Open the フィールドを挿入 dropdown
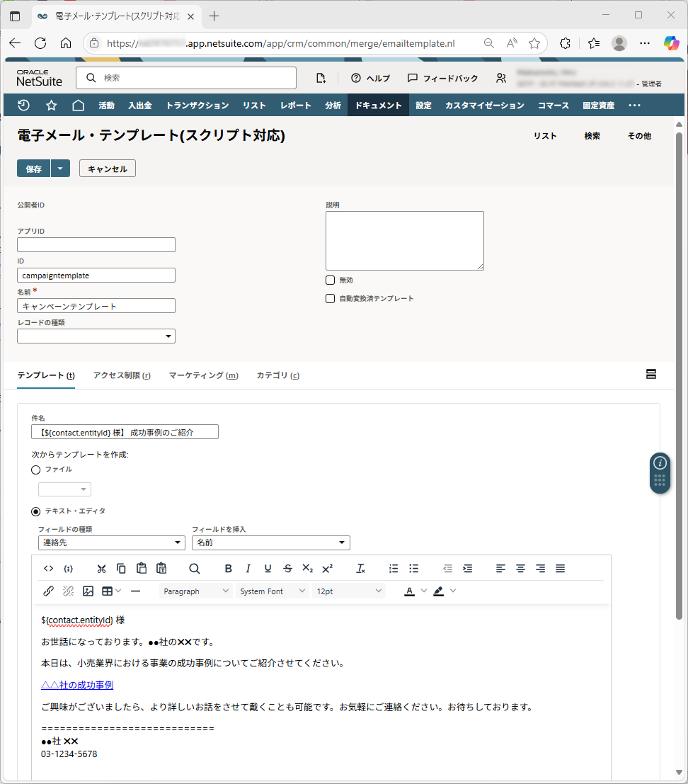 click(271, 542)
